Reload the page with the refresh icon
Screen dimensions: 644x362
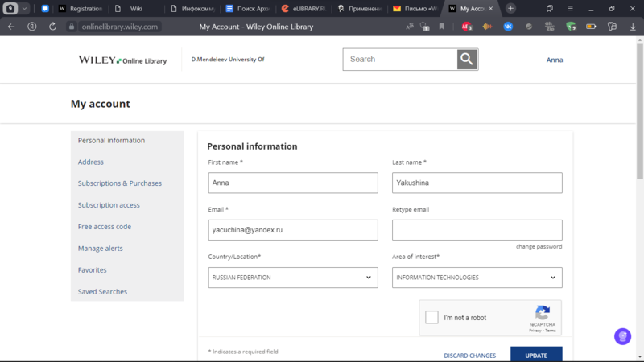52,27
